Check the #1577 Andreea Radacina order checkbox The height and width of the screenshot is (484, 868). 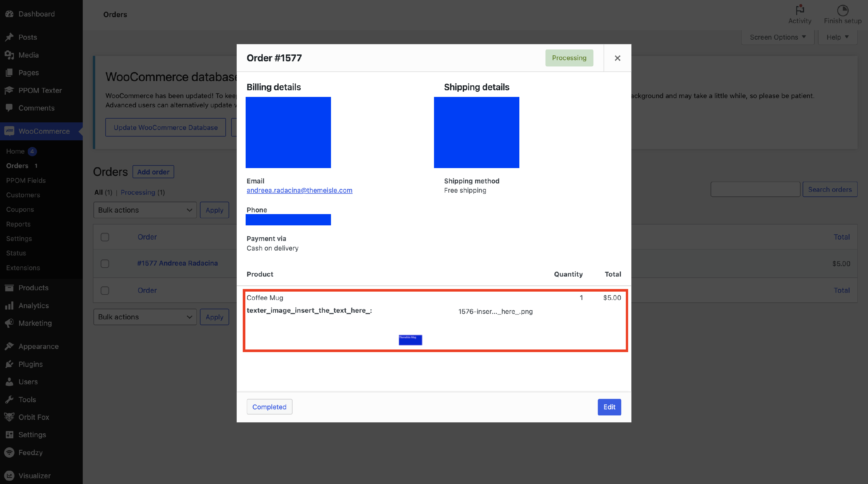105,263
